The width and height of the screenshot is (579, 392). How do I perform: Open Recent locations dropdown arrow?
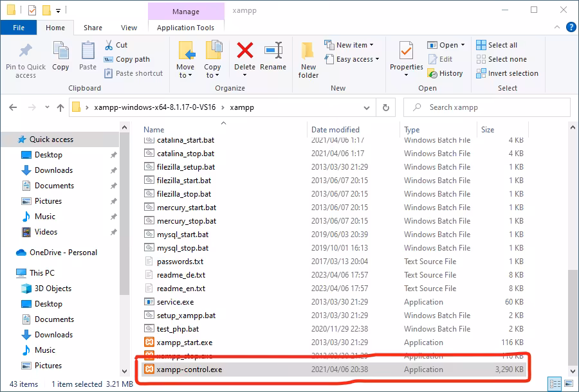click(x=47, y=107)
